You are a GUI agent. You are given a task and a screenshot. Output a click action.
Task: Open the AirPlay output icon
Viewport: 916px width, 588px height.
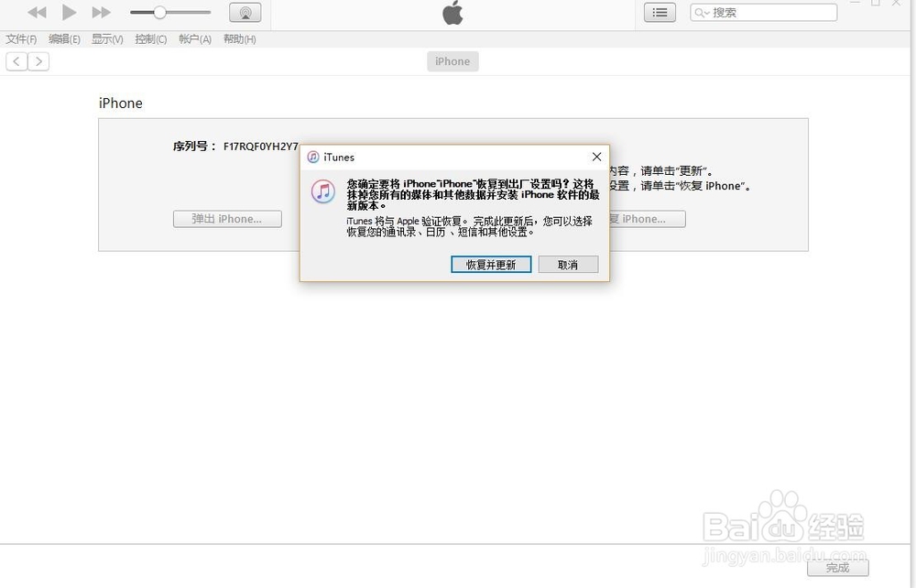(245, 12)
